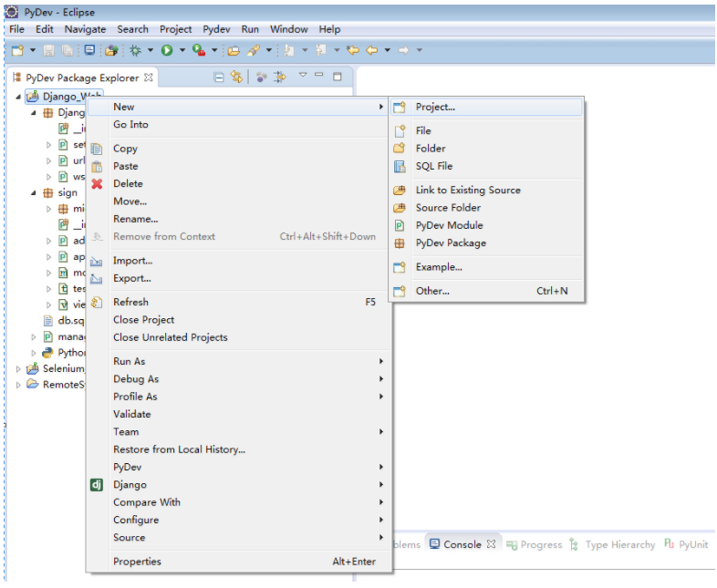
Task: Open the Debug dropdown arrow
Action: [150, 50]
